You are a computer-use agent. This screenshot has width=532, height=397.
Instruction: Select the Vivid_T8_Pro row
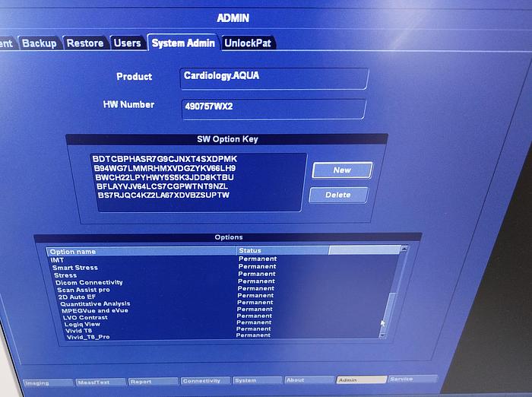click(222, 337)
